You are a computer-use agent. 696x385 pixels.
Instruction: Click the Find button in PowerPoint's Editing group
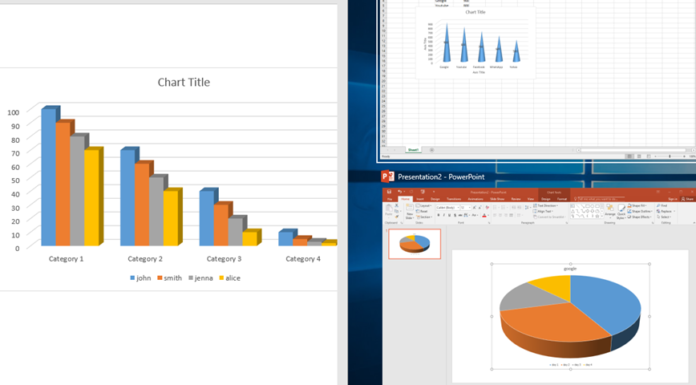click(662, 206)
